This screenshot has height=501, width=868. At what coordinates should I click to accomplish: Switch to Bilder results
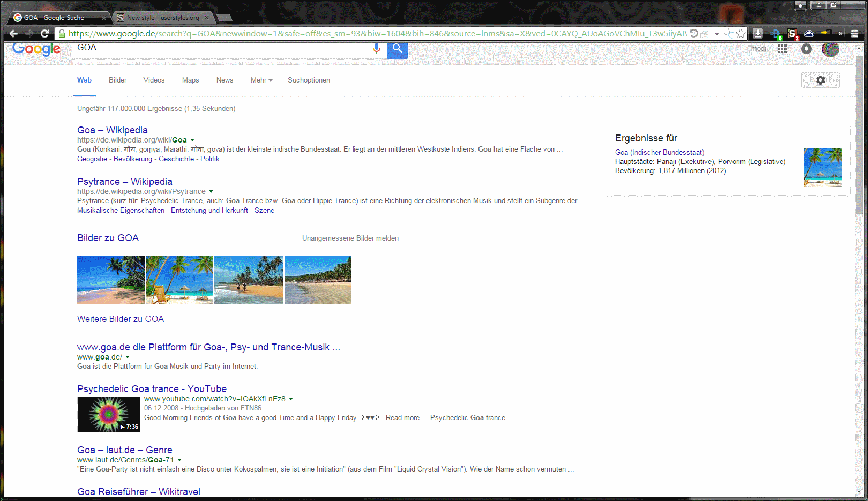tap(117, 80)
